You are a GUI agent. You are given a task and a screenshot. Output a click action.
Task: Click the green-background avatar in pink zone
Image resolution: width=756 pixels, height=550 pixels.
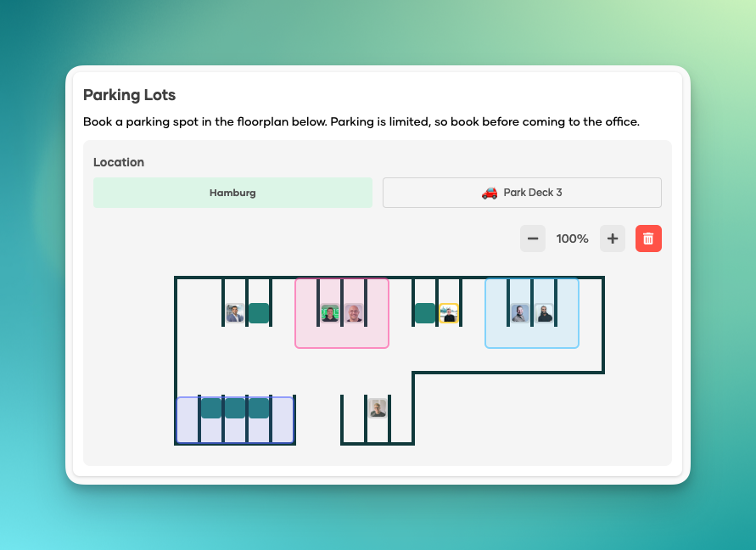330,313
